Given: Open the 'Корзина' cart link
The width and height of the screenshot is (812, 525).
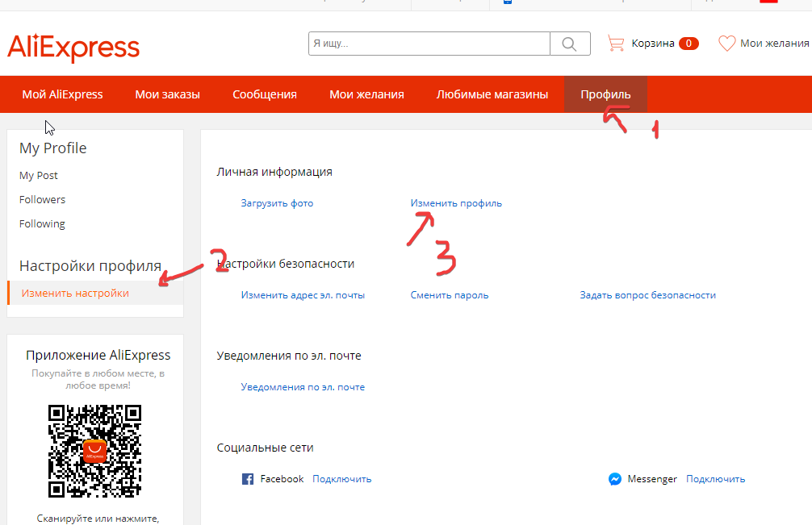Looking at the screenshot, I should click(652, 44).
